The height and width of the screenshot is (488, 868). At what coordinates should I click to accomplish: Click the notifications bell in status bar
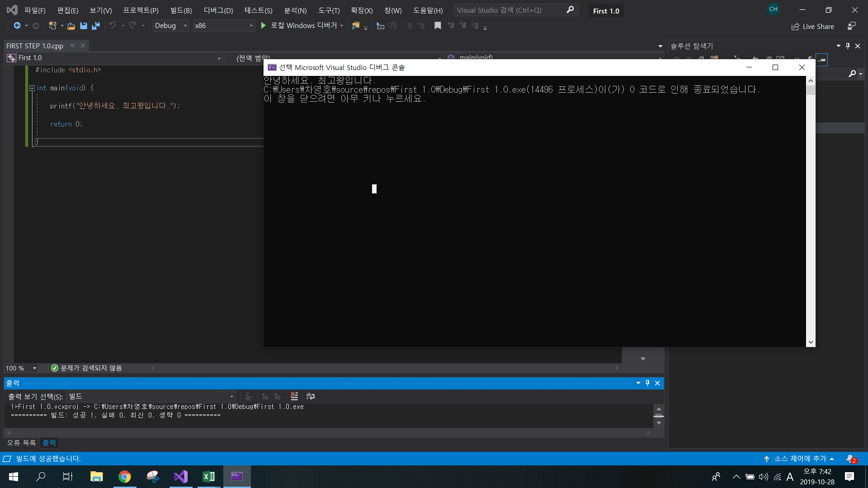(850, 459)
